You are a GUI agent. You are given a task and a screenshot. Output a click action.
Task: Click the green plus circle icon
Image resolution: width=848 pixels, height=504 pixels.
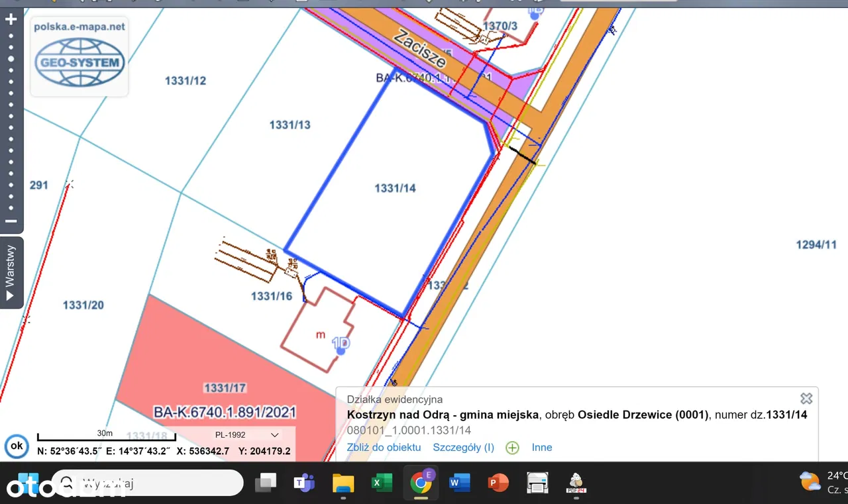click(x=512, y=448)
